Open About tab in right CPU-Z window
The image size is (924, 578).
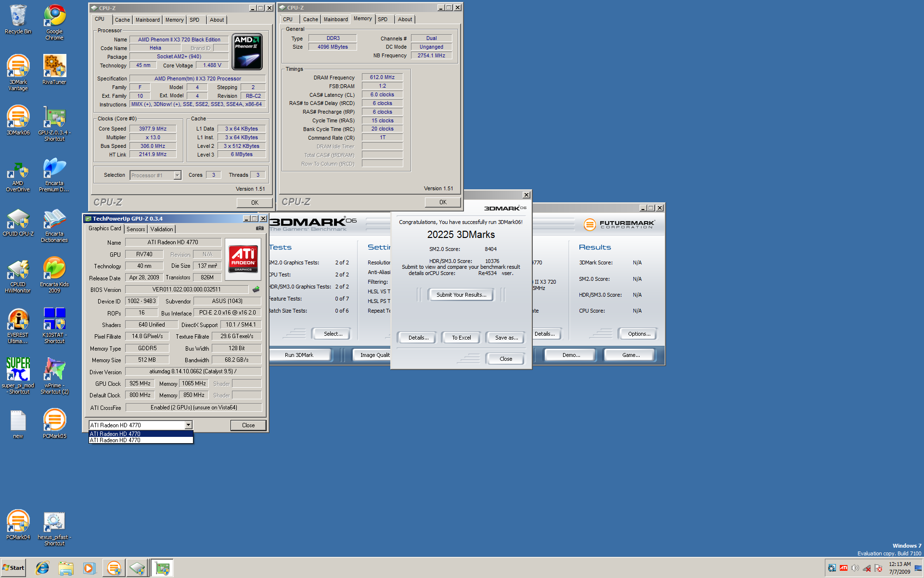point(405,19)
